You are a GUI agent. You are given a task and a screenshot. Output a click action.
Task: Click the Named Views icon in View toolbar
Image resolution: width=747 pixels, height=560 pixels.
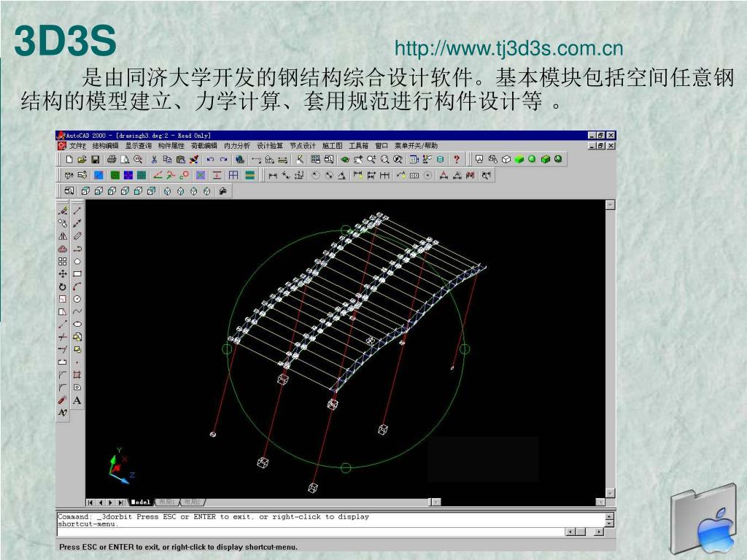point(69,192)
